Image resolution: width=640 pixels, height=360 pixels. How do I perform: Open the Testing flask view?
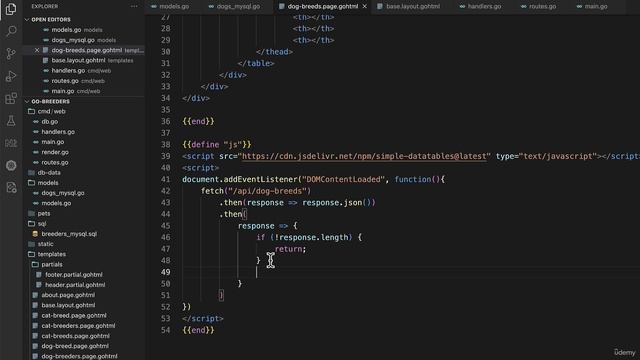[11, 121]
